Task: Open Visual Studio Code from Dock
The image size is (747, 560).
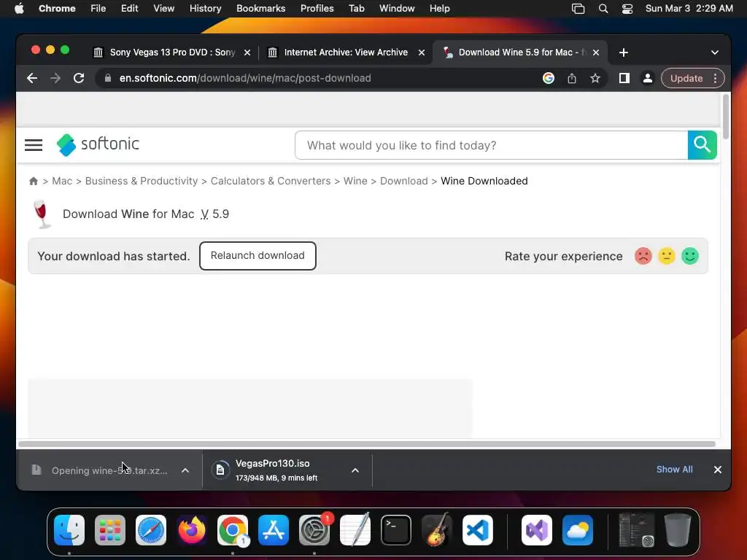Action: pyautogui.click(x=477, y=530)
